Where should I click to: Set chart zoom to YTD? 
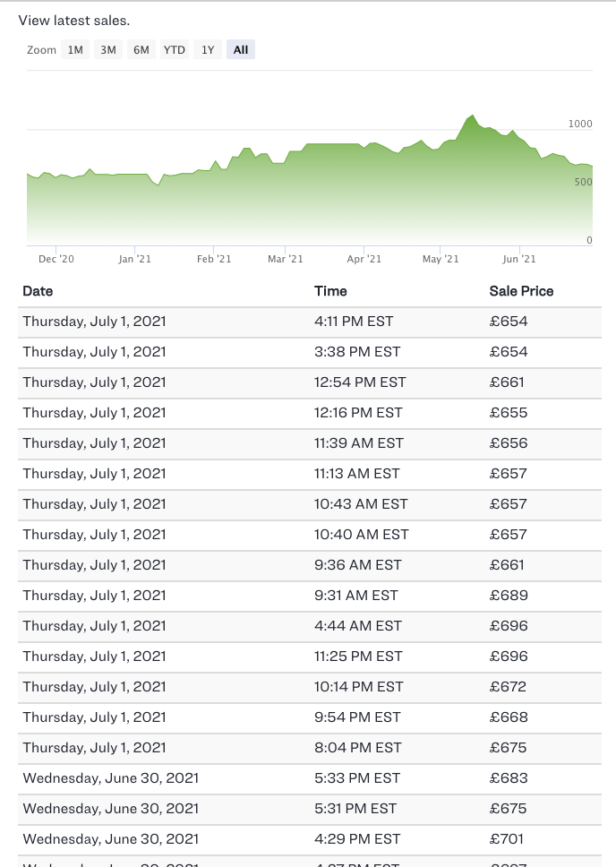coord(175,50)
